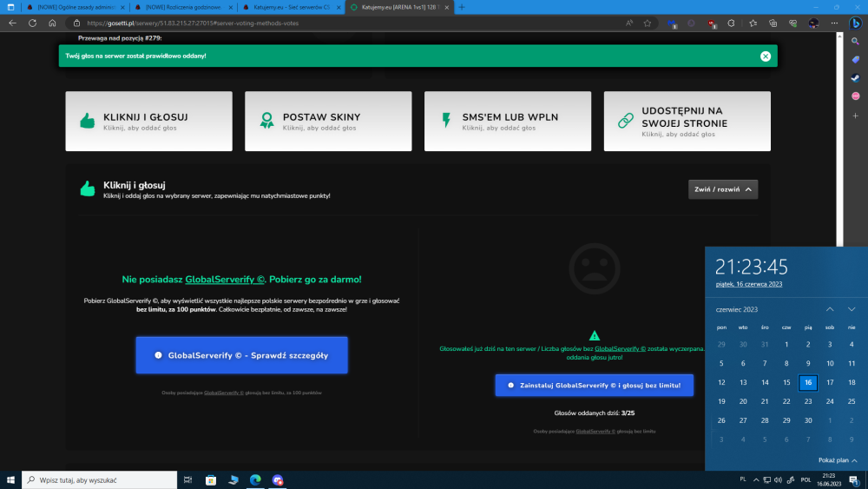Open Browser essentials heart icon

[x=792, y=23]
